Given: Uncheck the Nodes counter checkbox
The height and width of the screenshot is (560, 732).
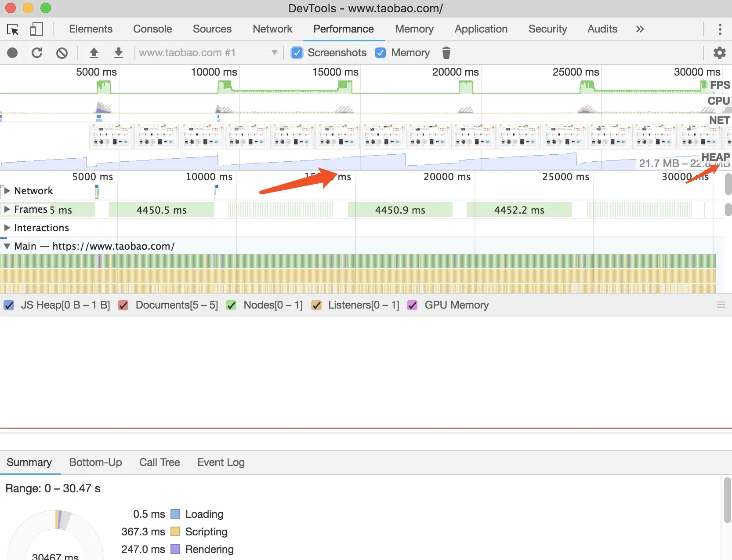Looking at the screenshot, I should [x=231, y=305].
